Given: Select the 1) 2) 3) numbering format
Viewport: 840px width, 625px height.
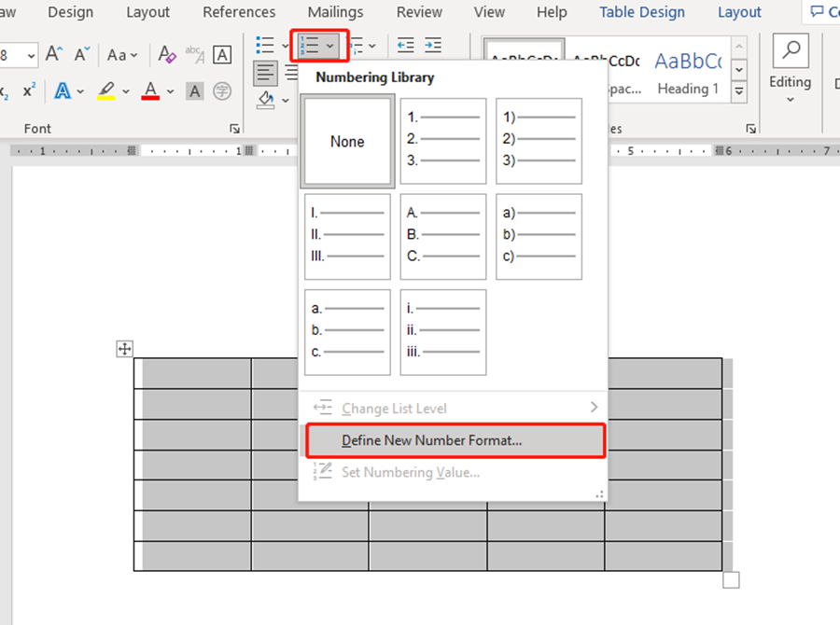Looking at the screenshot, I should [x=539, y=141].
